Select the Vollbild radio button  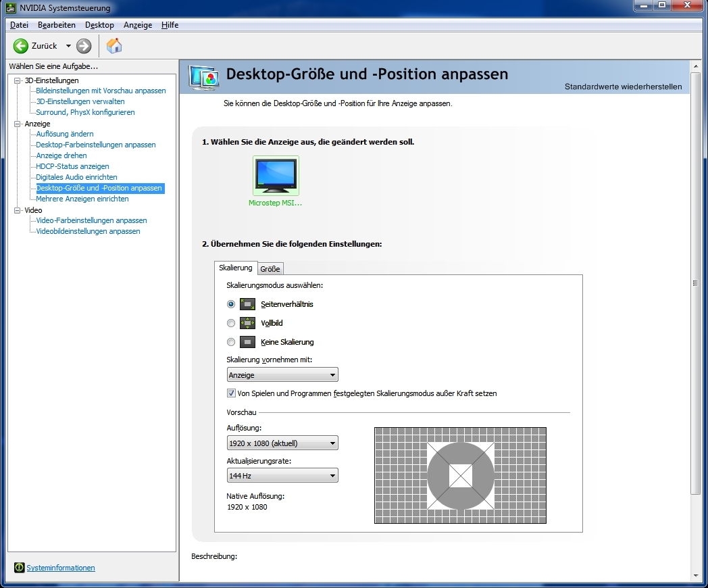pos(231,323)
